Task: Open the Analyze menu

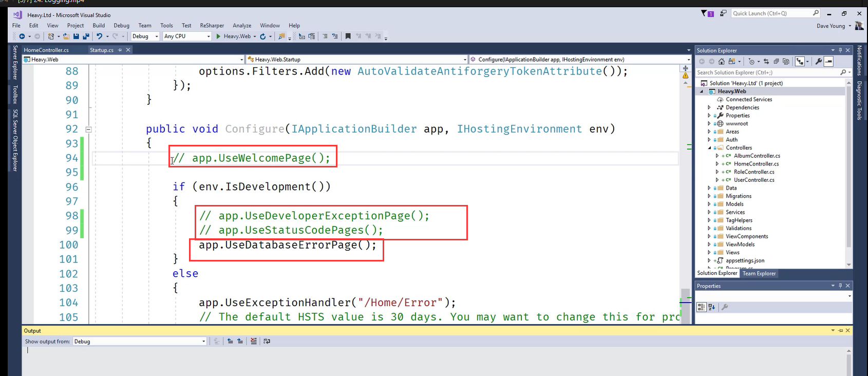Action: (242, 25)
